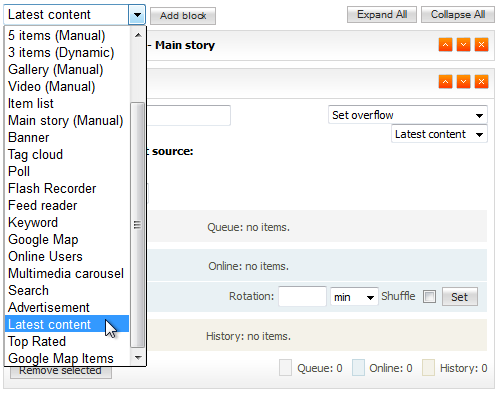Choose Banner block type
500x393 pixels.
click(x=67, y=137)
